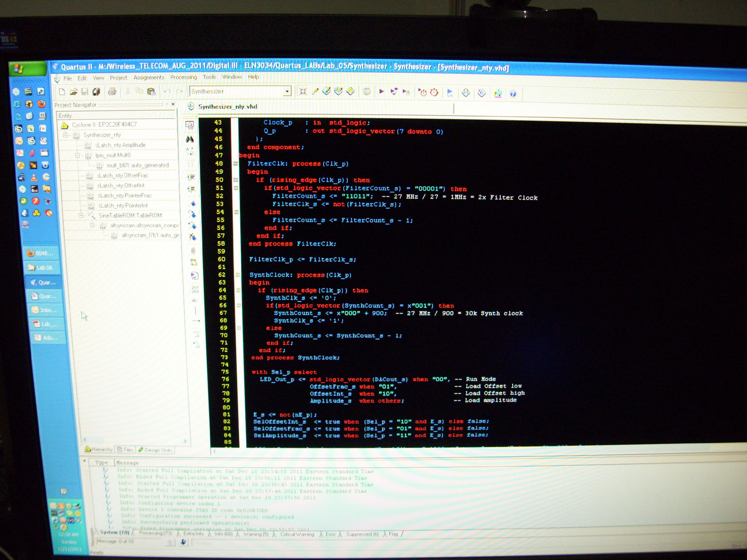Collapse code block at line 48
This screenshot has height=560, width=747.
point(235,164)
